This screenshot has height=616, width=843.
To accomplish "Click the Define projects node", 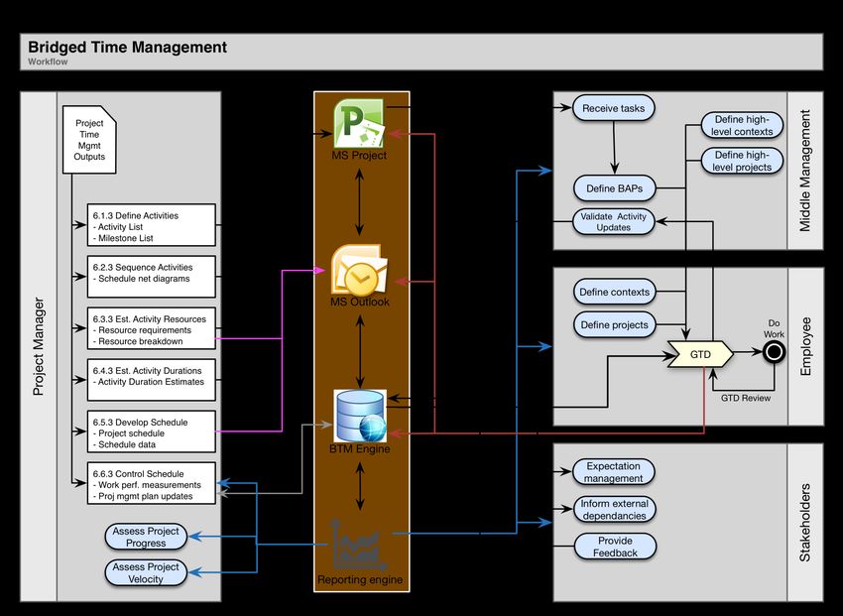I will pyautogui.click(x=615, y=325).
